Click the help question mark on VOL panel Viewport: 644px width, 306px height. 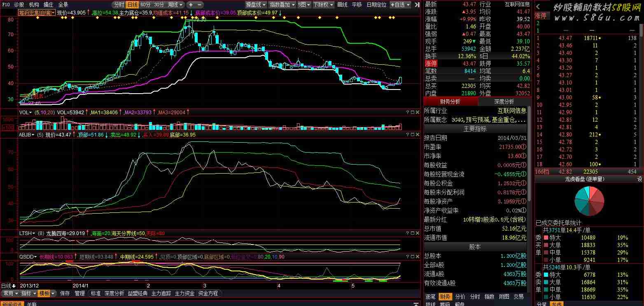pos(407,112)
